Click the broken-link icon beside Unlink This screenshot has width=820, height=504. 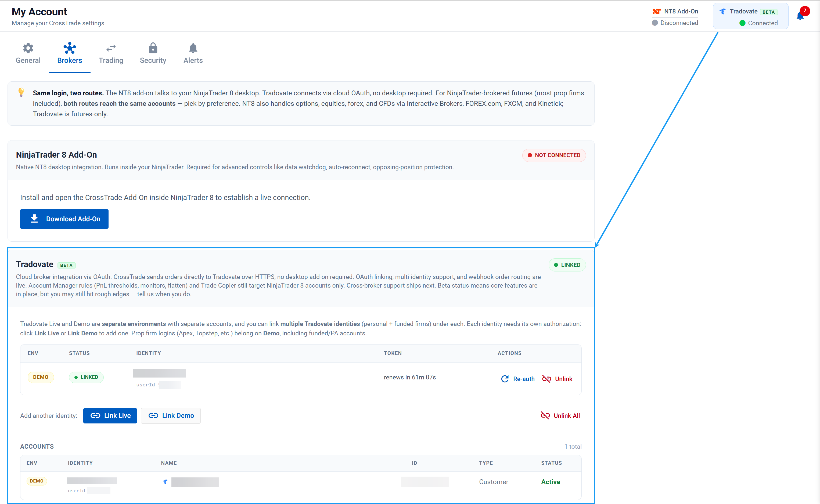[x=546, y=379]
